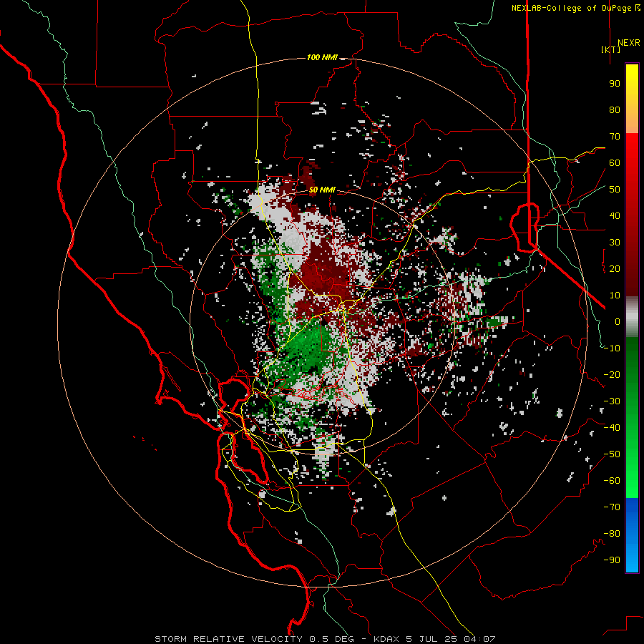Click the 60 value on the velocity scale
644x644 pixels.
(x=615, y=163)
